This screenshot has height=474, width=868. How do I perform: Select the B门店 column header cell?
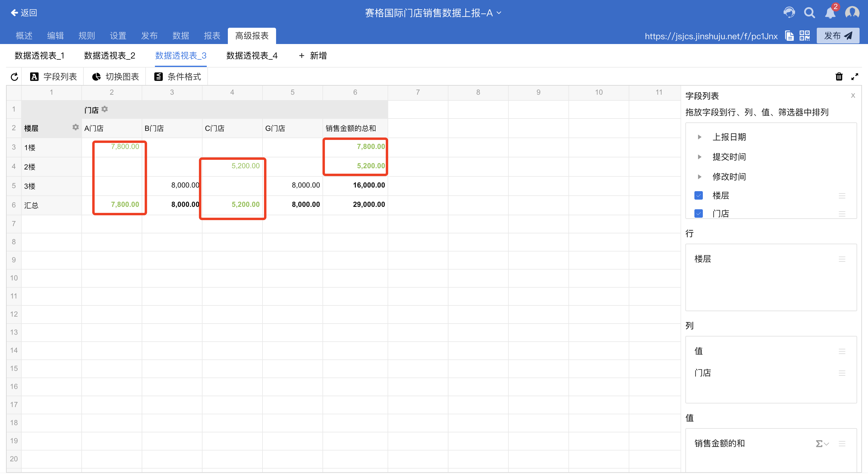[172, 128]
